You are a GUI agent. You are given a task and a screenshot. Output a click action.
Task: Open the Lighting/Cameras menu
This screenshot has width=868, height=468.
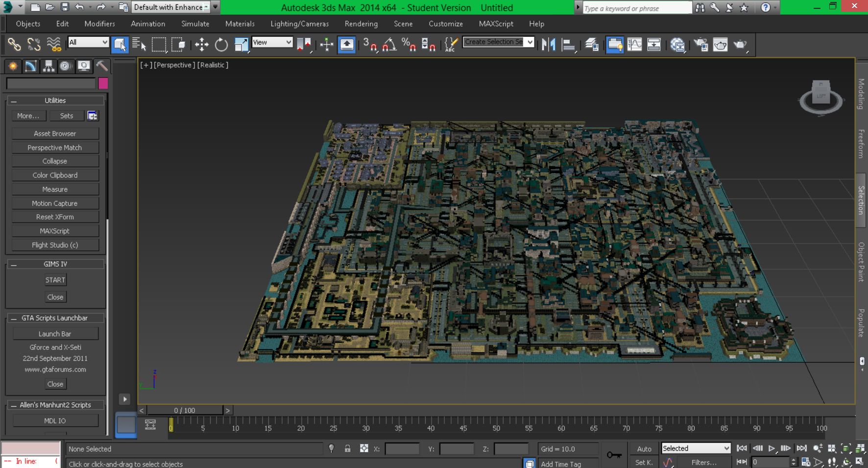(x=299, y=24)
